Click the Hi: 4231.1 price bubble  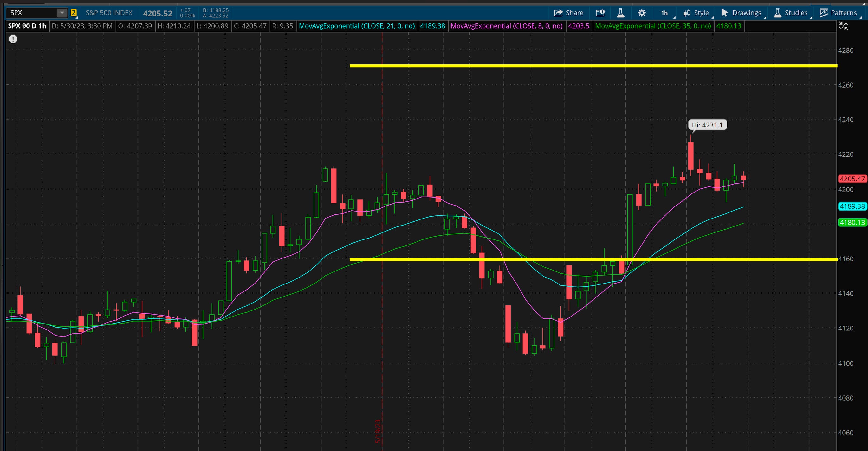pos(707,125)
